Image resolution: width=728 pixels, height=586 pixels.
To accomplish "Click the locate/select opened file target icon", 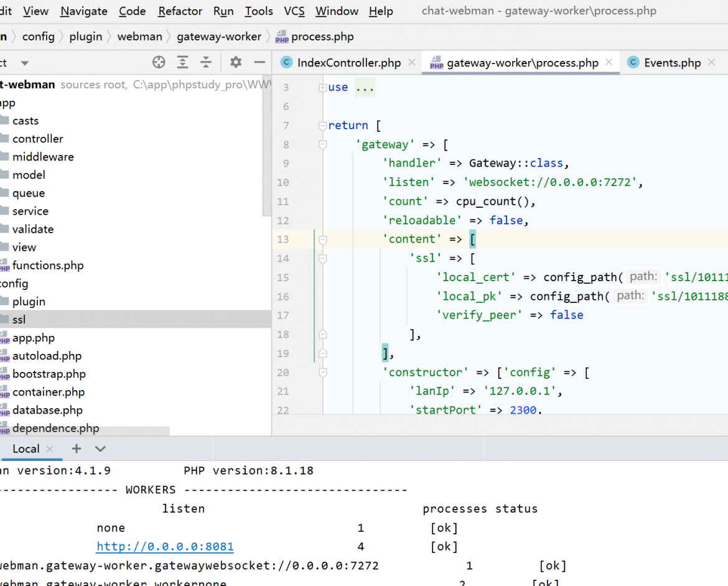I will pyautogui.click(x=159, y=62).
